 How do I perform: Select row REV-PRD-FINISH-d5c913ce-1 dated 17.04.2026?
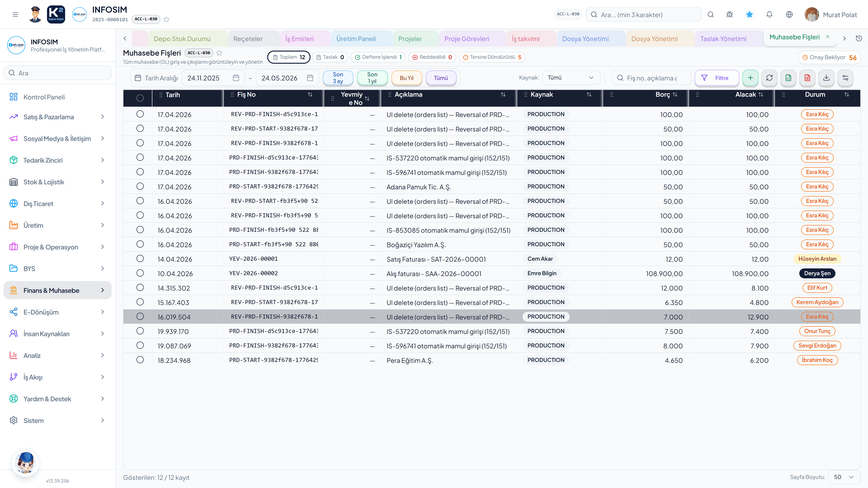pyautogui.click(x=140, y=114)
